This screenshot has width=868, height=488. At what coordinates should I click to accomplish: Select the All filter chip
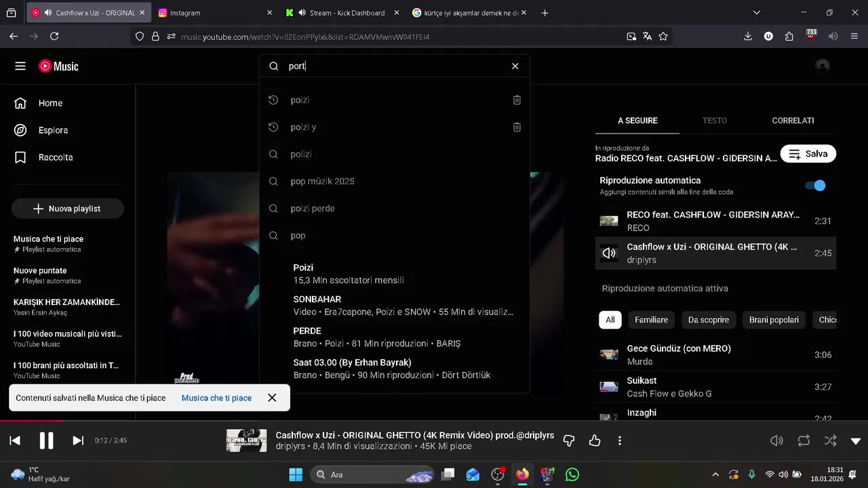(610, 320)
